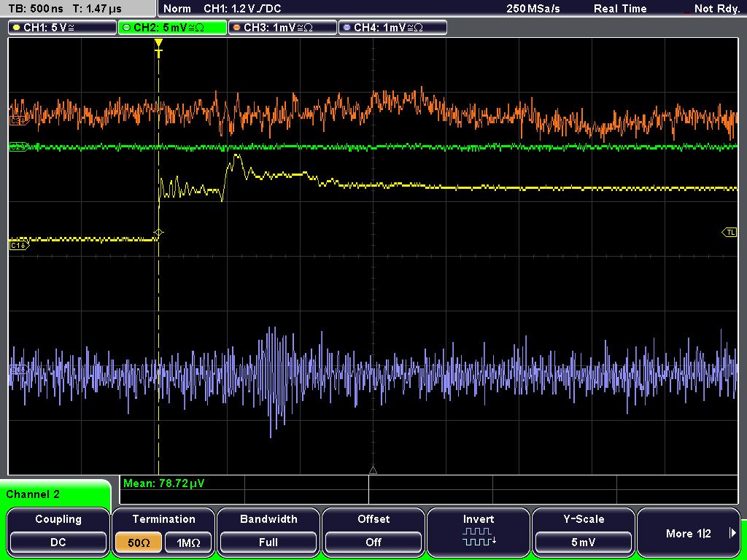Set termination to 50Ω
Viewport: 747px width, 560px height.
tap(139, 542)
